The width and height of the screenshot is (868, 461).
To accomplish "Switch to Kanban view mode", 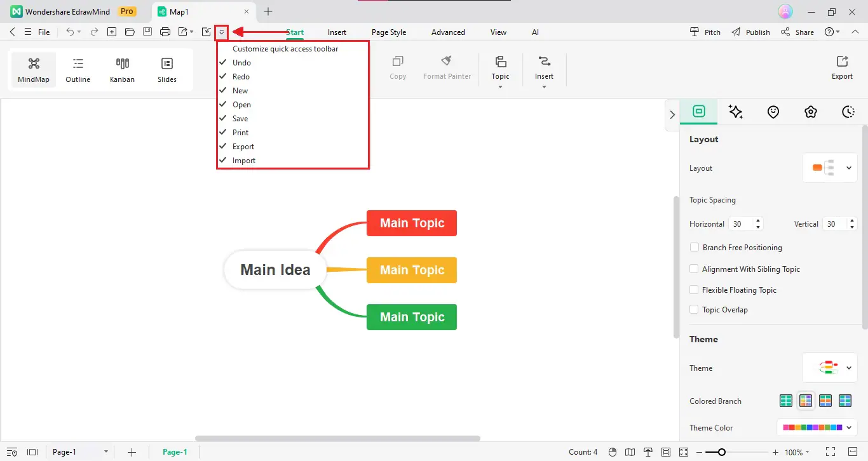I will point(122,70).
